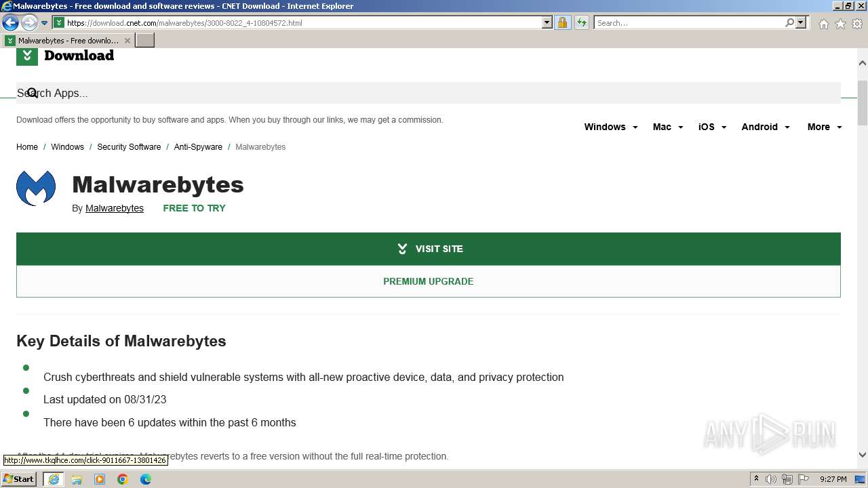Click the browser Back arrow button
868x488 pixels.
coord(10,23)
